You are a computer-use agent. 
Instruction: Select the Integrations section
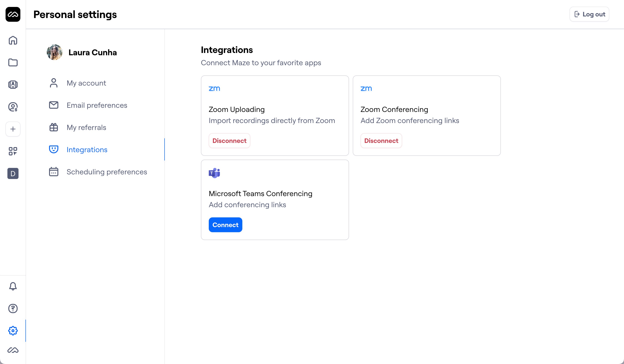point(87,149)
